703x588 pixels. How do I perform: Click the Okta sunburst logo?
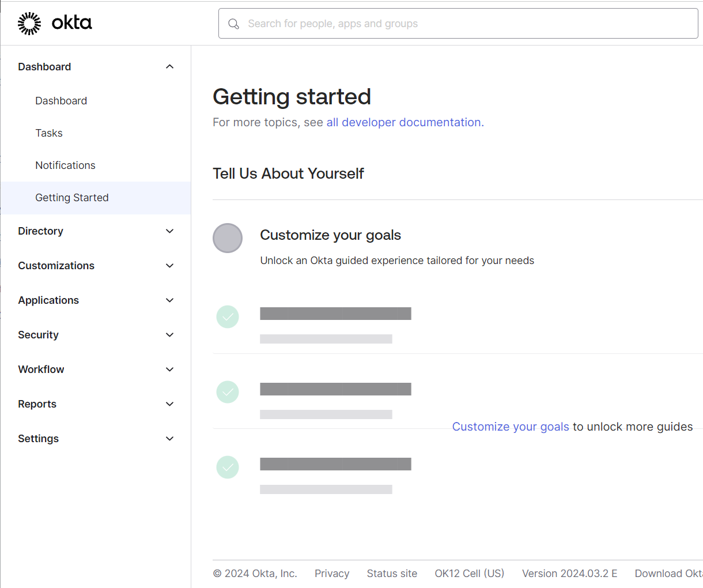pos(29,23)
